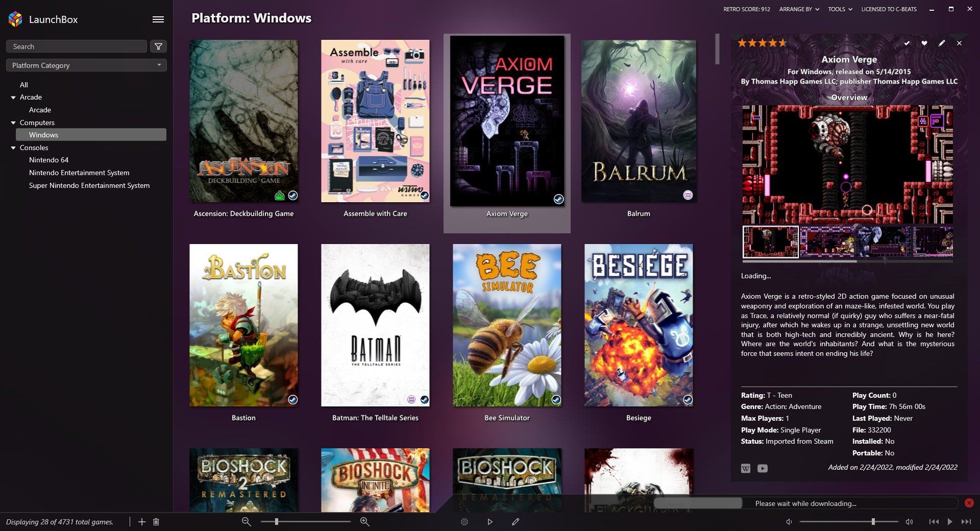980x531 pixels.
Task: Click the Search input field
Action: 77,46
